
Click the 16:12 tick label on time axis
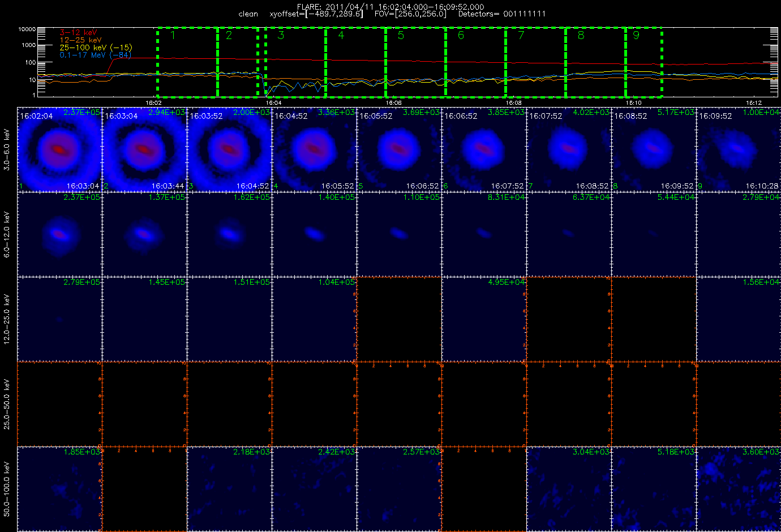click(x=754, y=102)
